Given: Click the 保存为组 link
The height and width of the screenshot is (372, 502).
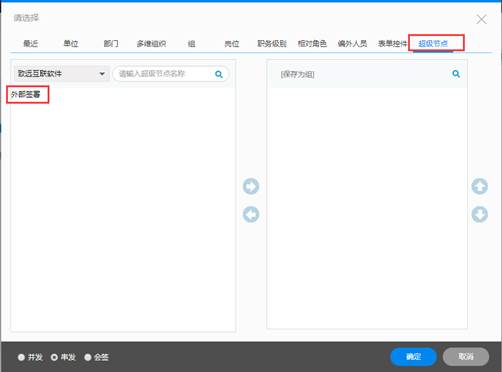Looking at the screenshot, I should (x=297, y=74).
